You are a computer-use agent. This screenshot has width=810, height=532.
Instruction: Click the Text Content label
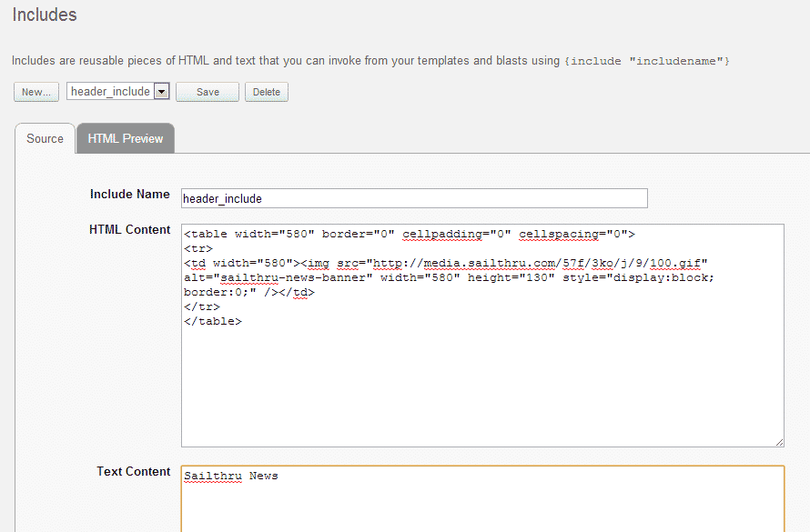point(133,472)
